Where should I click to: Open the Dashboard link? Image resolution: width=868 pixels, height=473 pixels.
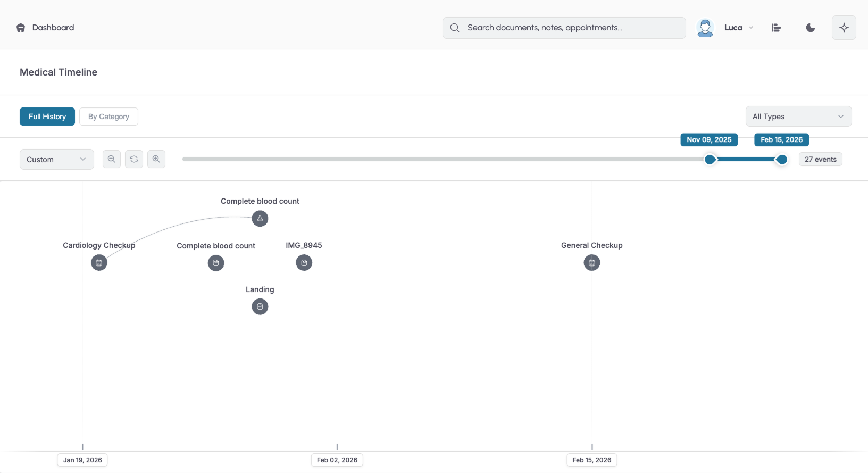pyautogui.click(x=53, y=28)
